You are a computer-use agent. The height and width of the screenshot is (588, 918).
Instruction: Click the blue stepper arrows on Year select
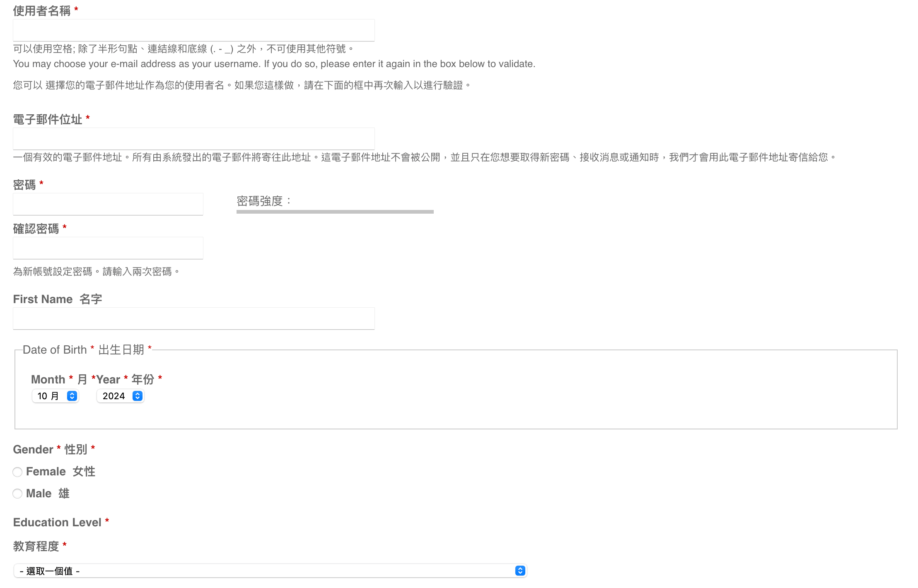coord(138,396)
